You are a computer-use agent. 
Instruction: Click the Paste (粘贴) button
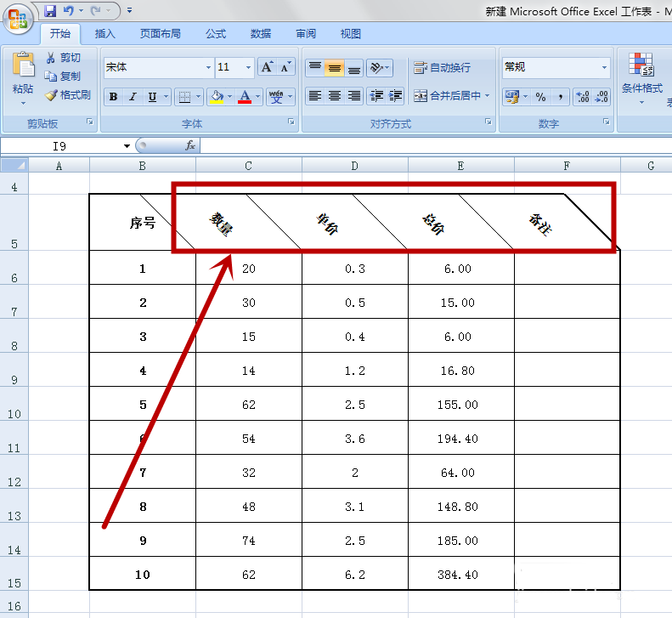tap(23, 75)
